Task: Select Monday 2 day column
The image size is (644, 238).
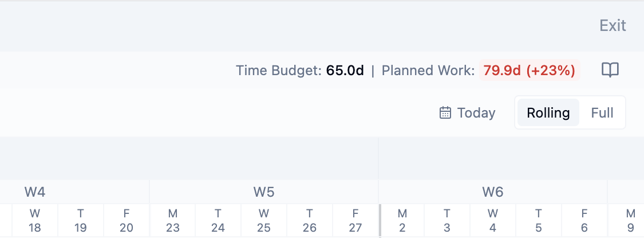Action: [402, 221]
